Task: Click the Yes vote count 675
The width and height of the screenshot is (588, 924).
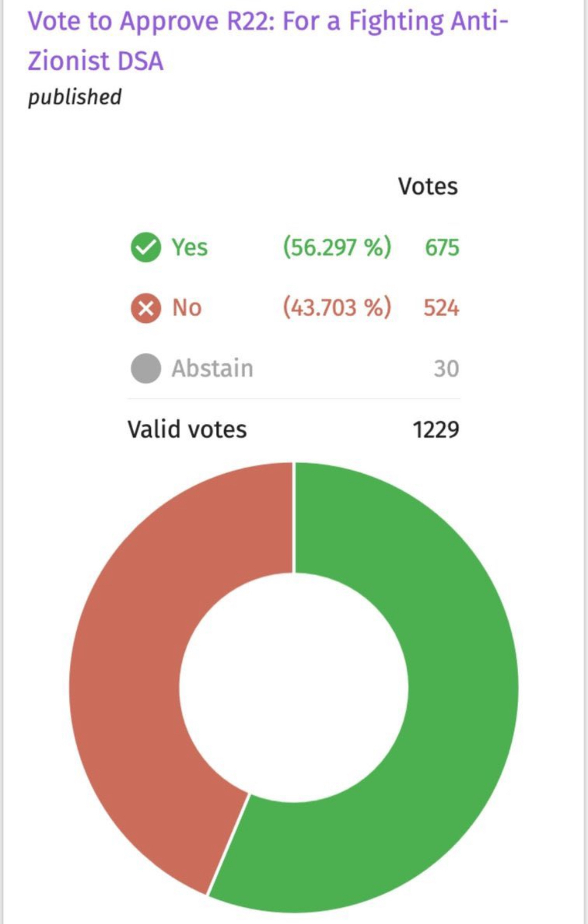Action: (442, 248)
